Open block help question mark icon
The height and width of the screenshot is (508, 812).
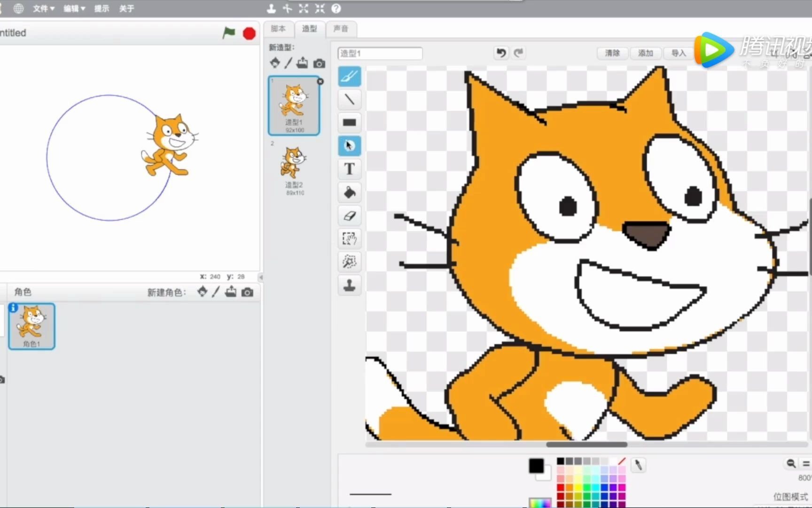pyautogui.click(x=336, y=8)
